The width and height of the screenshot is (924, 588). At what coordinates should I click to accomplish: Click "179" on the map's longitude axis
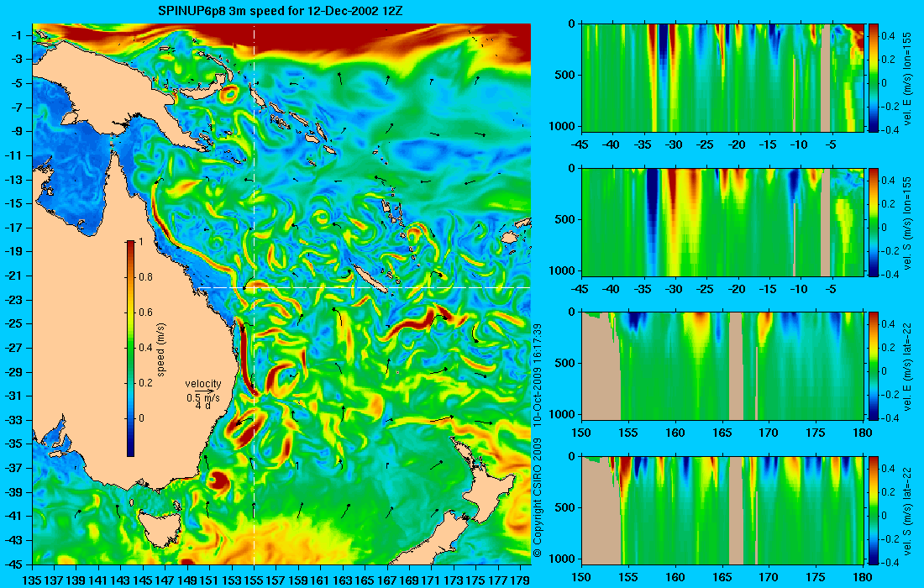point(520,580)
